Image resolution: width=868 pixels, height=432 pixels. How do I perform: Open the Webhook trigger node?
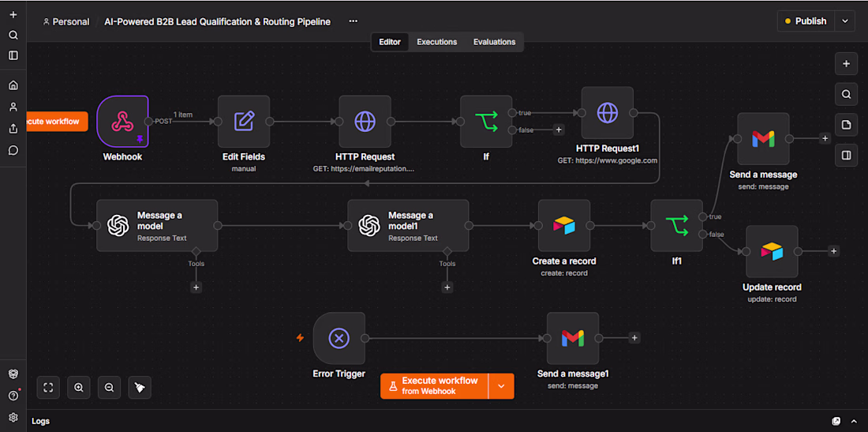coord(123,122)
